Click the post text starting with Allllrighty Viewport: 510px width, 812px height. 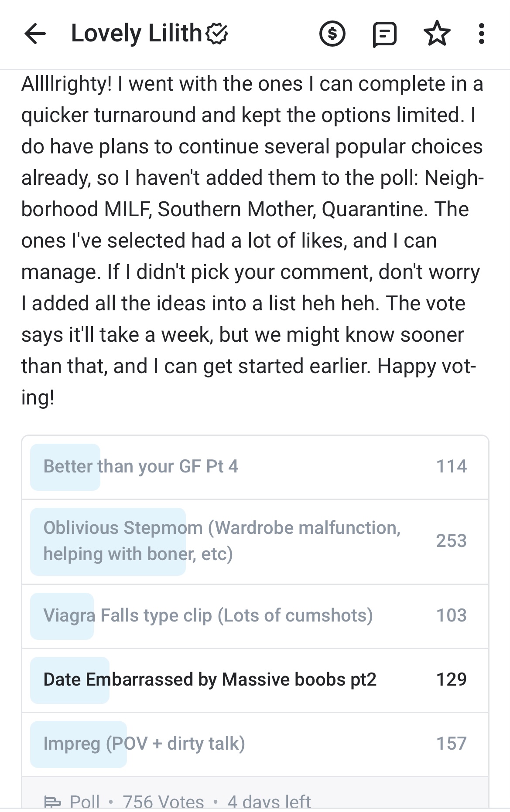252,240
